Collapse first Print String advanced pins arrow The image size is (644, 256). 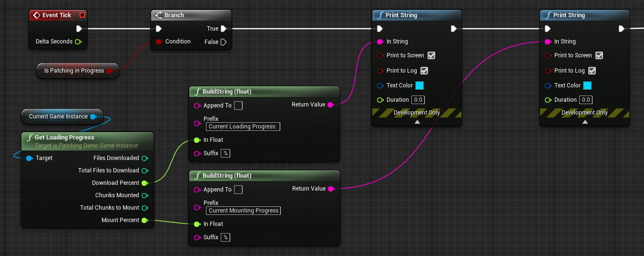click(x=417, y=122)
